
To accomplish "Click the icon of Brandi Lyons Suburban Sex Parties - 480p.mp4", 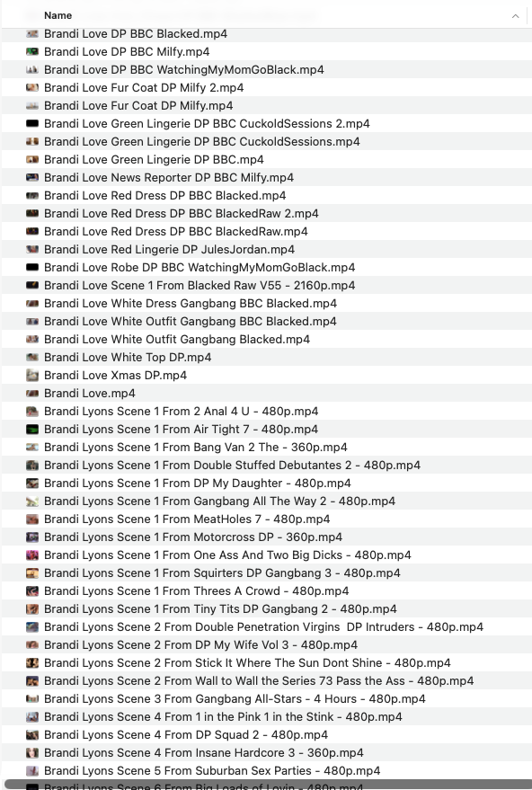I will (x=32, y=771).
